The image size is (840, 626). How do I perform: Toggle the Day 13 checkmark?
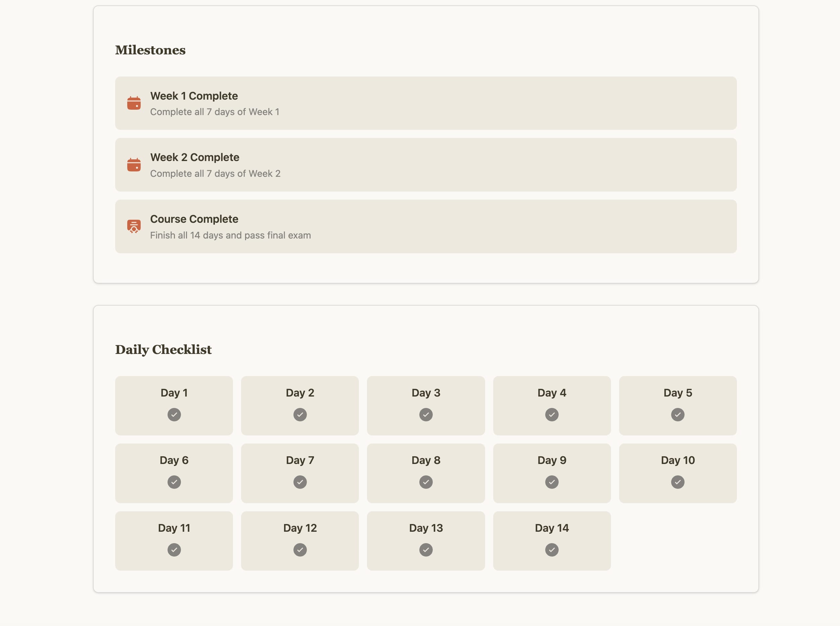tap(426, 550)
